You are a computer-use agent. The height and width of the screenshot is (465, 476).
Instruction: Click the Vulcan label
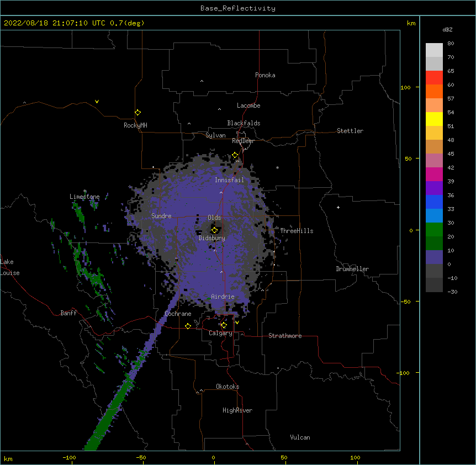[x=300, y=437]
